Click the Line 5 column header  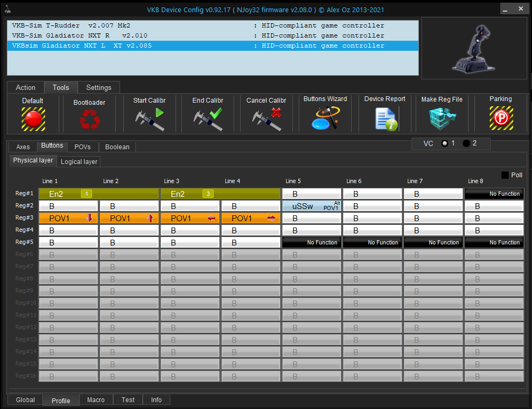(x=293, y=181)
